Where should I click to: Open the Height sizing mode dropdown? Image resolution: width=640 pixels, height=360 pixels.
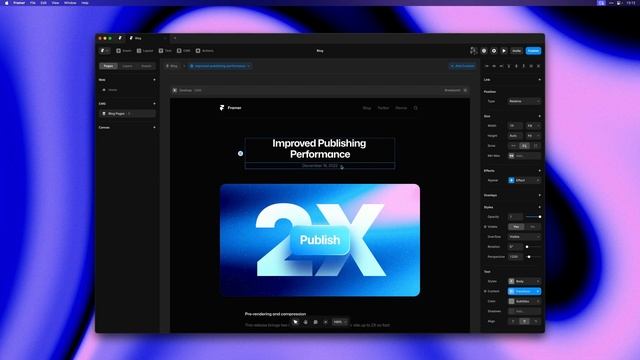(x=533, y=136)
